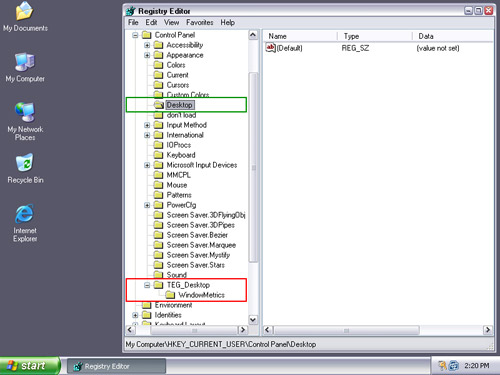The image size is (500, 375).
Task: Select the Environment key
Action: 173,305
